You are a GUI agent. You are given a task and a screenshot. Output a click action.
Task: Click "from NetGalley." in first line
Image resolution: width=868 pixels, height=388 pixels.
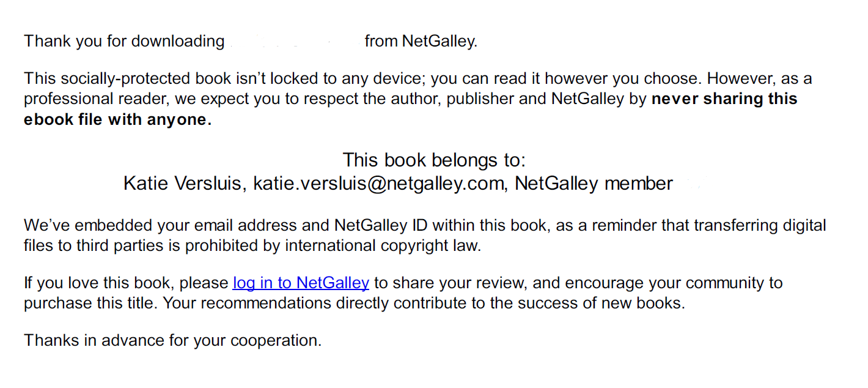click(421, 42)
